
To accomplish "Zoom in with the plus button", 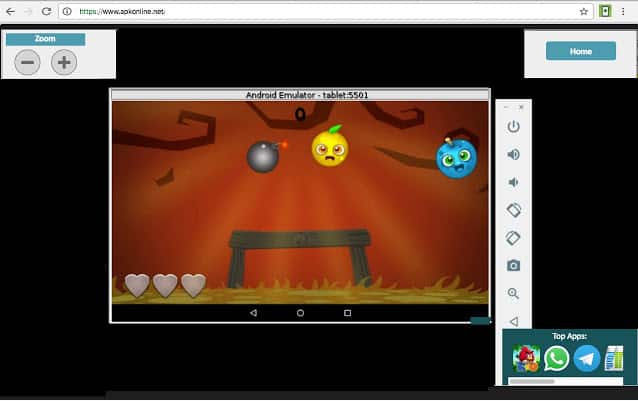I will coord(64,62).
